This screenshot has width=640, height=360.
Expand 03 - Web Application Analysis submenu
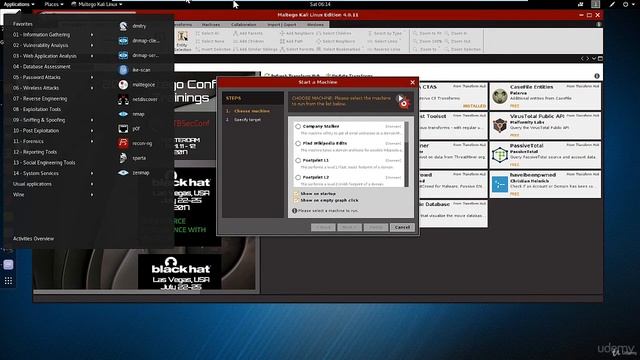pyautogui.click(x=53, y=56)
